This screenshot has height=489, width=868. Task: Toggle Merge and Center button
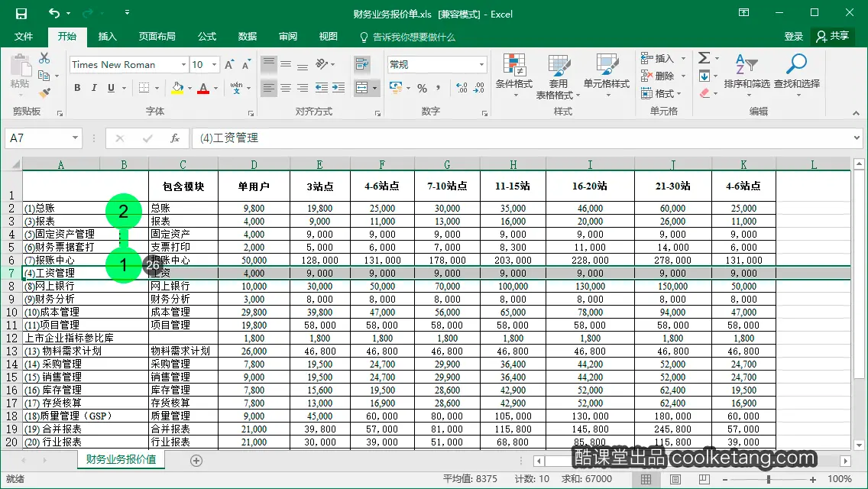(361, 88)
